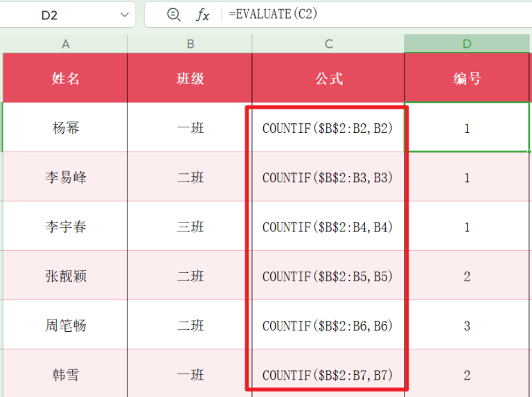
Task: Select the cell containing 杨幂
Action: 66,128
